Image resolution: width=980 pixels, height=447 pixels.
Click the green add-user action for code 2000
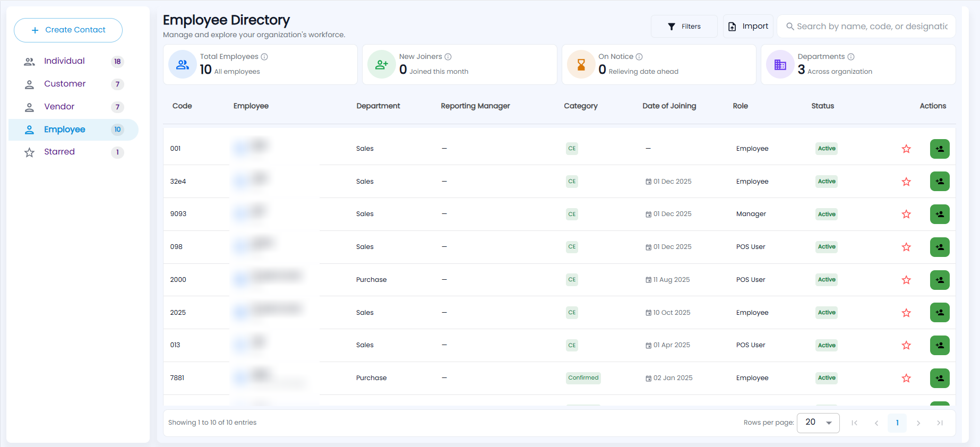(x=940, y=280)
